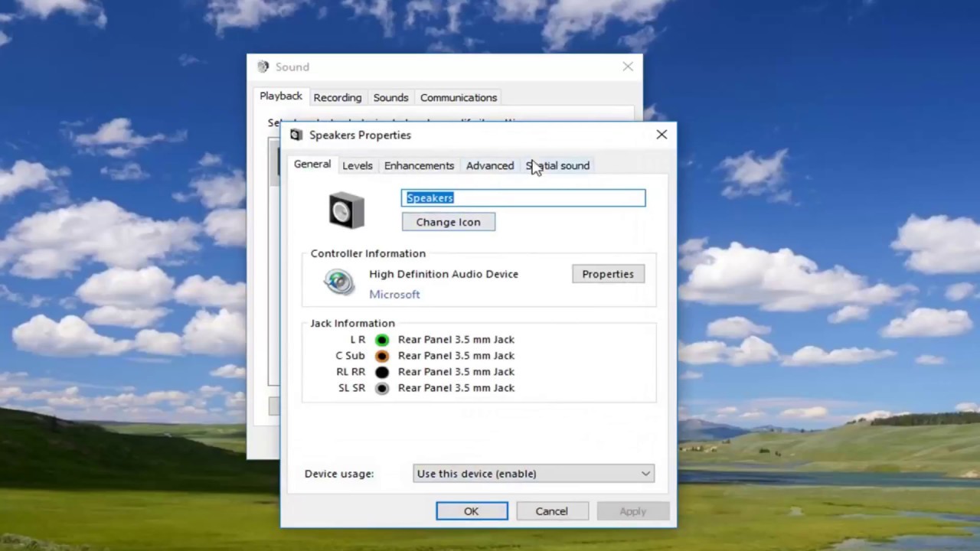Screen dimensions: 980x551
Task: Click the speaker device icon beside name field
Action: 347,210
